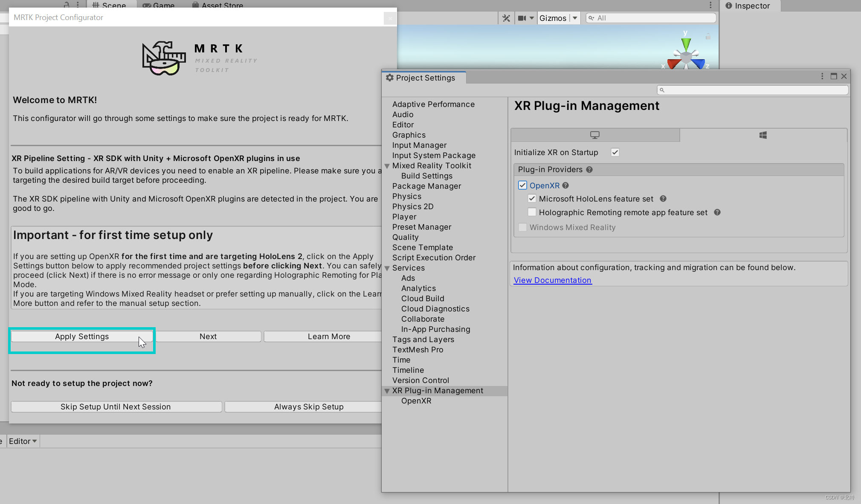
Task: Click the scene search 'All' field
Action: click(651, 18)
